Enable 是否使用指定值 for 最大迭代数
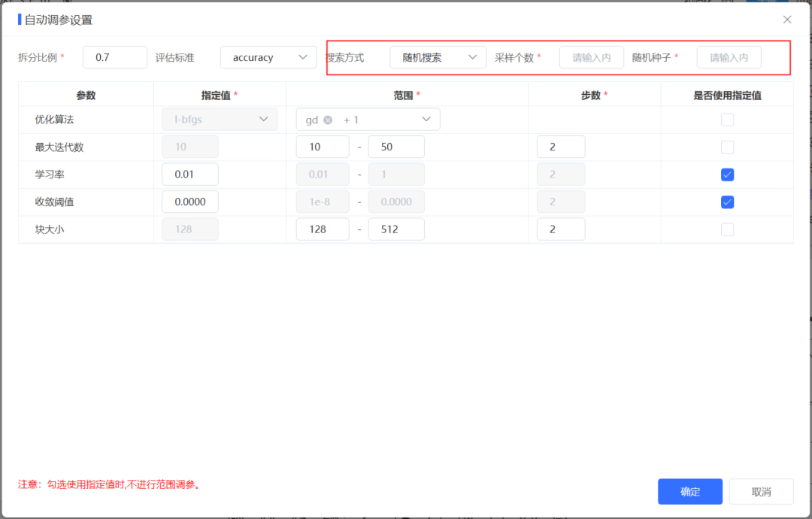 coord(727,147)
